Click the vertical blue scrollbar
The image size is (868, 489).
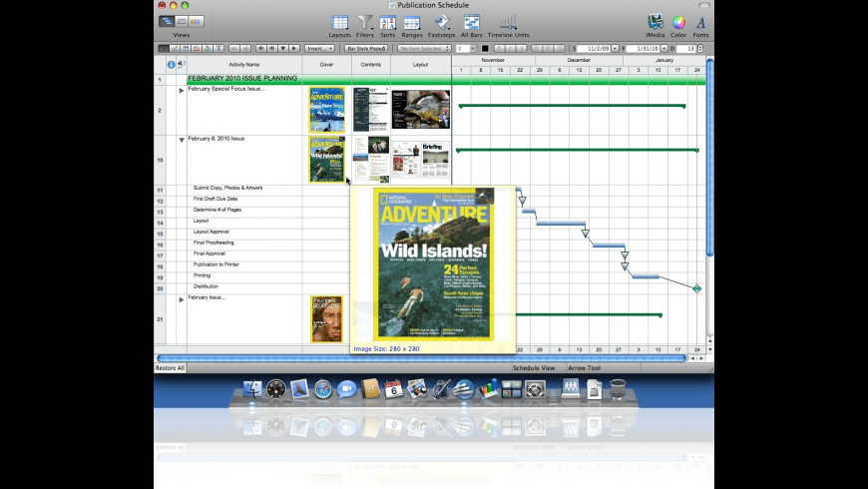tap(710, 157)
